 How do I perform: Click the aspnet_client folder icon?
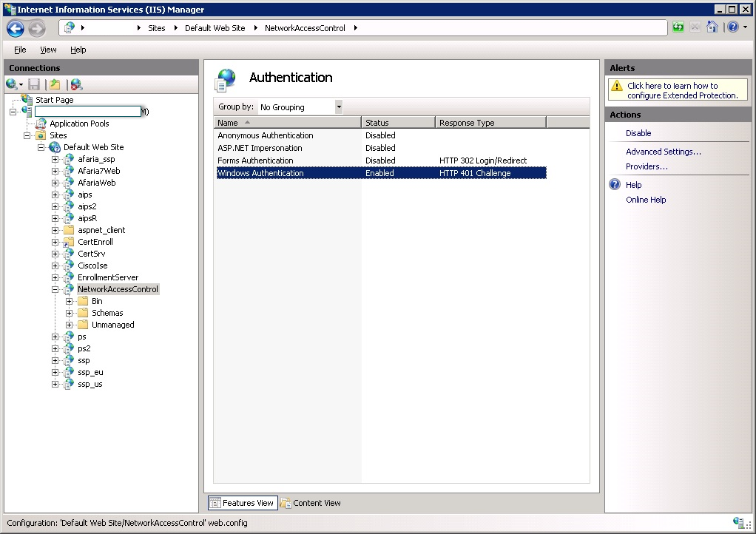69,230
